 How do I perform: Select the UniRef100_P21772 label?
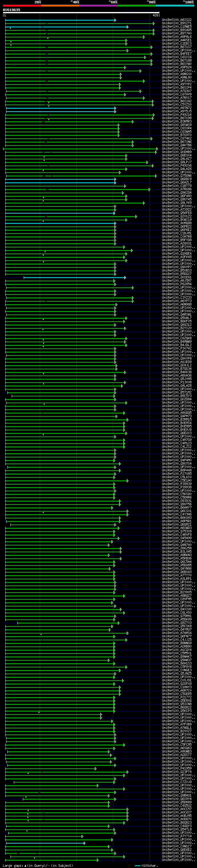click(x=177, y=697)
